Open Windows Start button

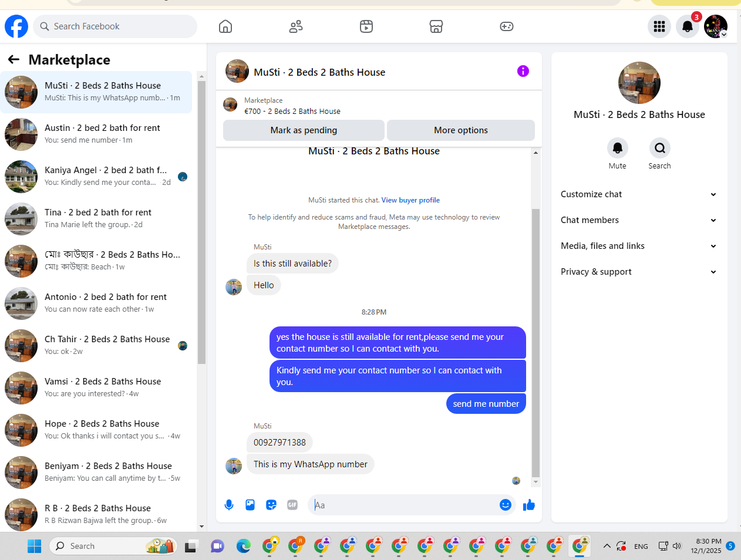point(35,546)
